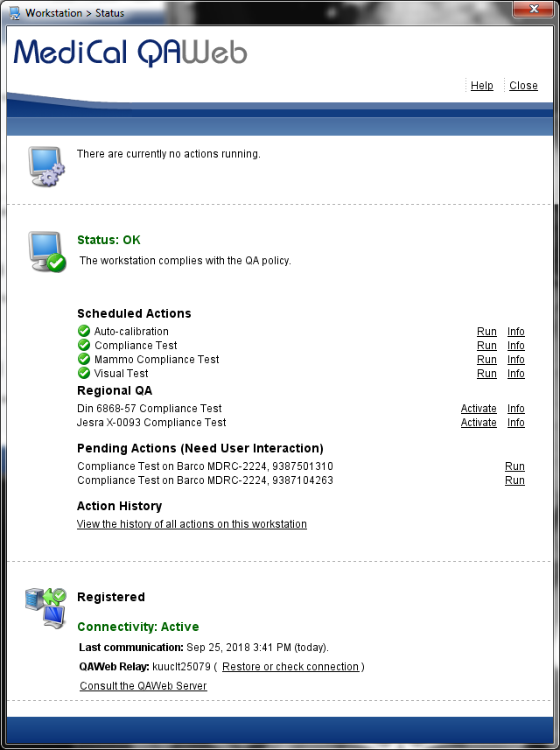560x750 pixels.
Task: Run the Auto-calibration action
Action: click(x=486, y=332)
